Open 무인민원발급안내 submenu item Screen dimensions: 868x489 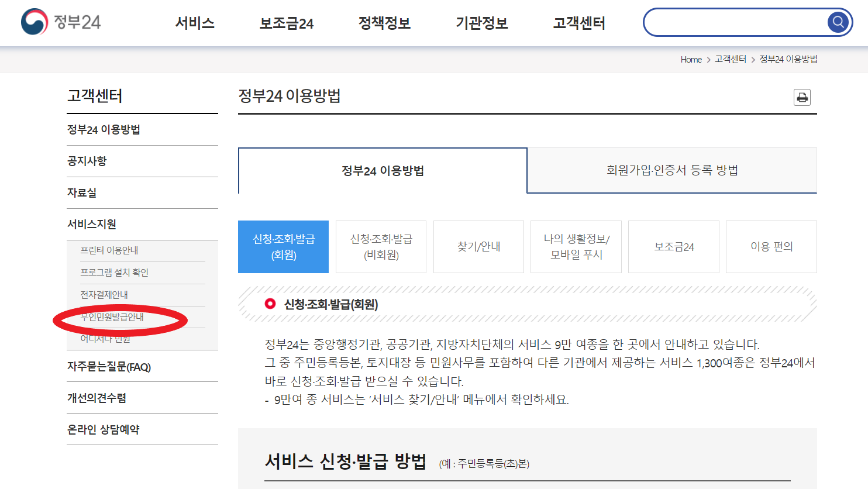click(x=112, y=317)
